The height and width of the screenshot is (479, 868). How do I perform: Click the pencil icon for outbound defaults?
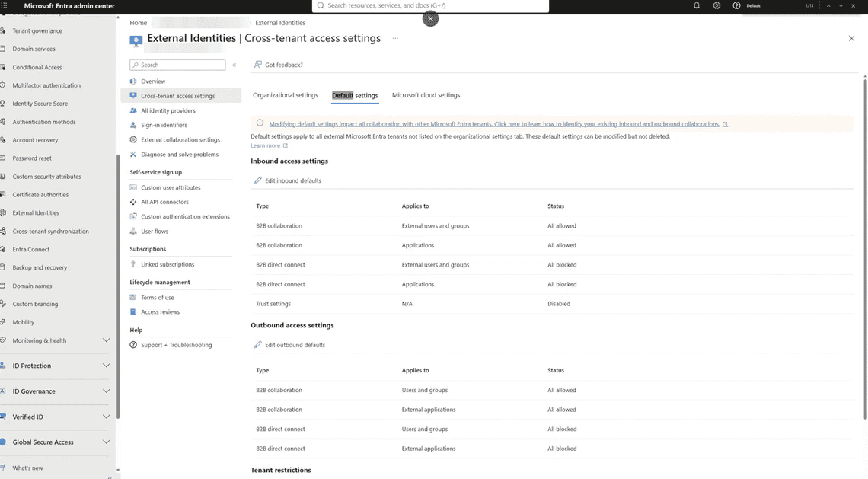[258, 345]
